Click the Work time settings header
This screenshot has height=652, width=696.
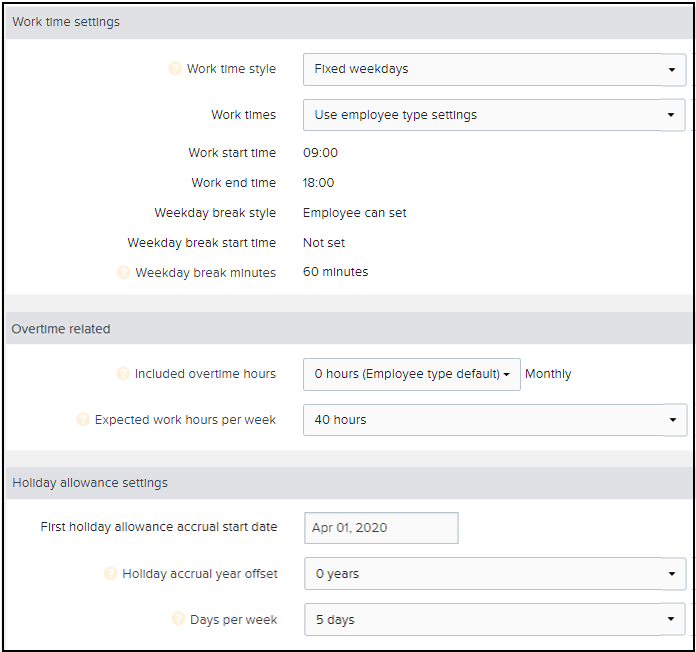[349, 22]
